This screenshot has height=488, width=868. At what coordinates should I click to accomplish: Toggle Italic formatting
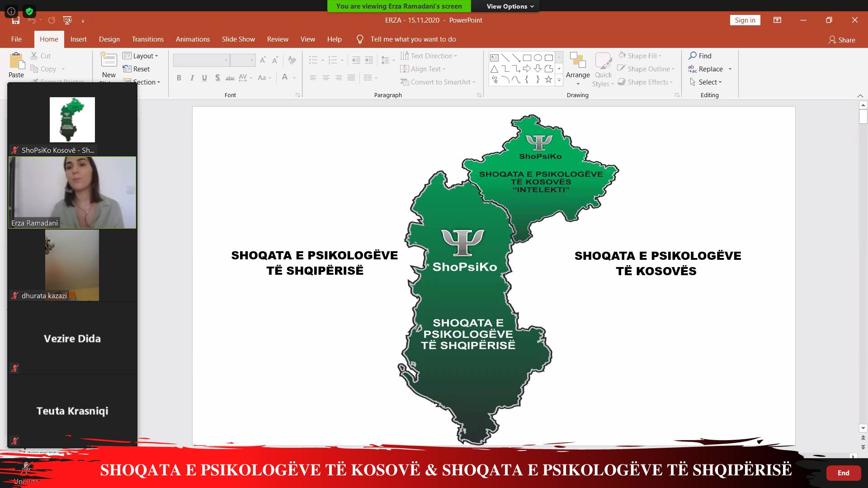(x=192, y=78)
